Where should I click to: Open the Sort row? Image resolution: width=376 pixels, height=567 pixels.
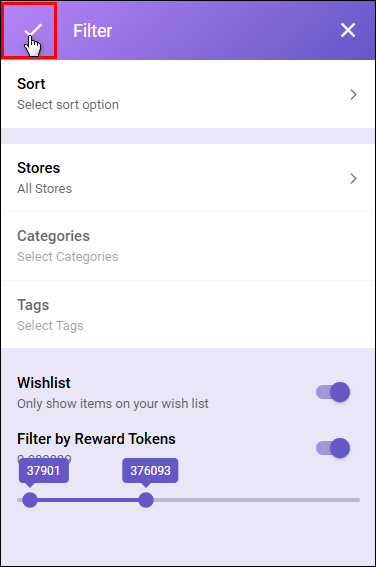click(188, 94)
